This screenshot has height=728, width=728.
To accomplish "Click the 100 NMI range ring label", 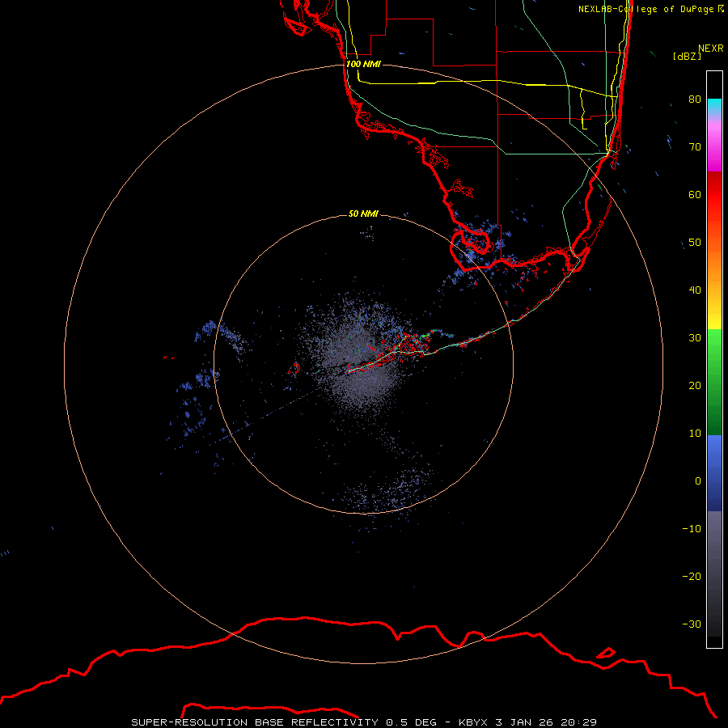I will click(363, 64).
